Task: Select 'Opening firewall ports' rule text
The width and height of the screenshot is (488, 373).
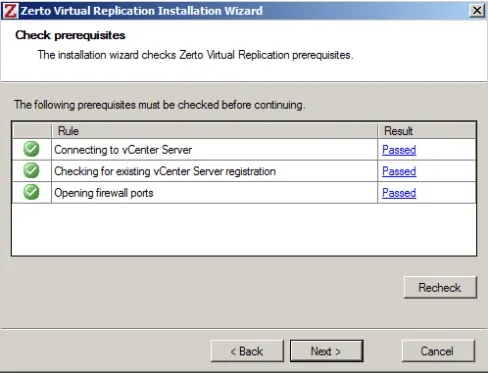Action: pos(104,193)
